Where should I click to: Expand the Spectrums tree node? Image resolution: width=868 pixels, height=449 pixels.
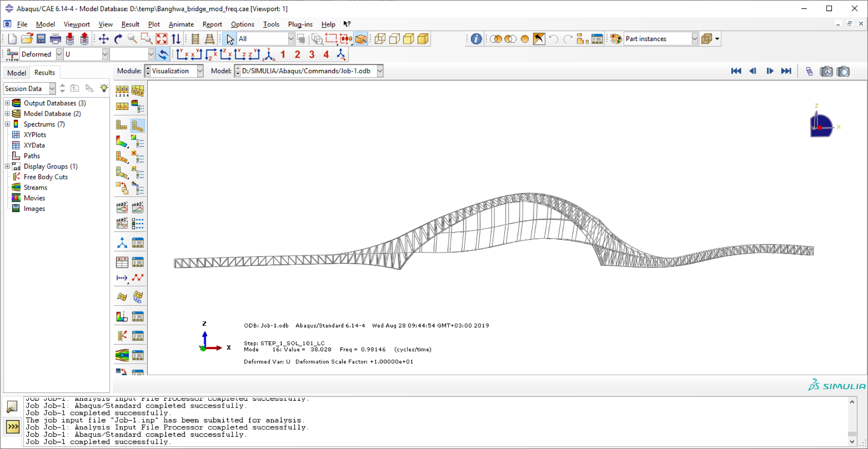click(x=7, y=124)
